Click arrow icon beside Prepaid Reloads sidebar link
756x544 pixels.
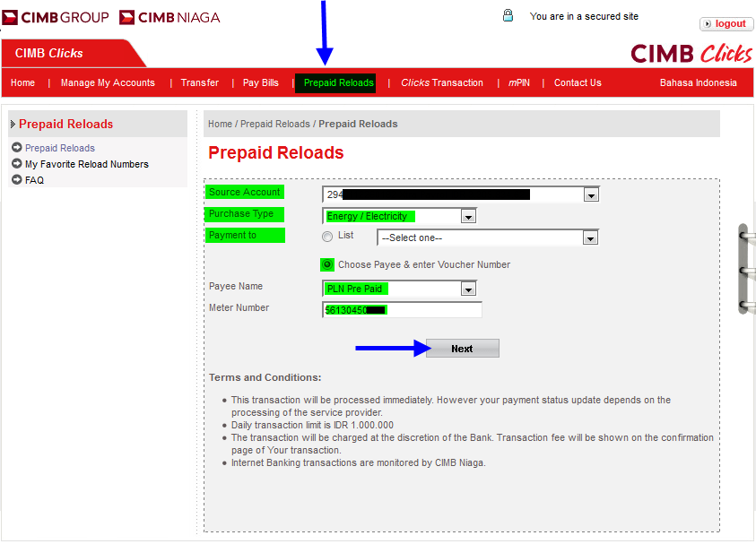(x=17, y=148)
